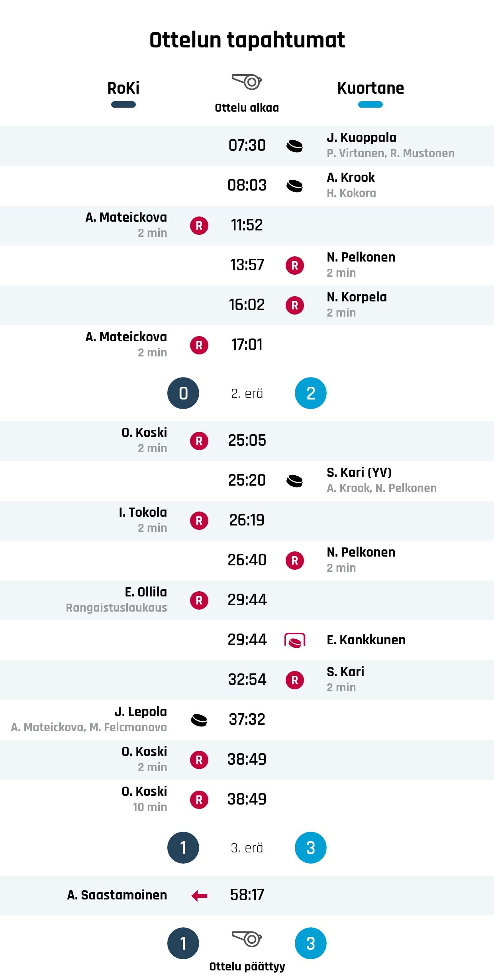Click the 3. erä period label

pyautogui.click(x=247, y=848)
